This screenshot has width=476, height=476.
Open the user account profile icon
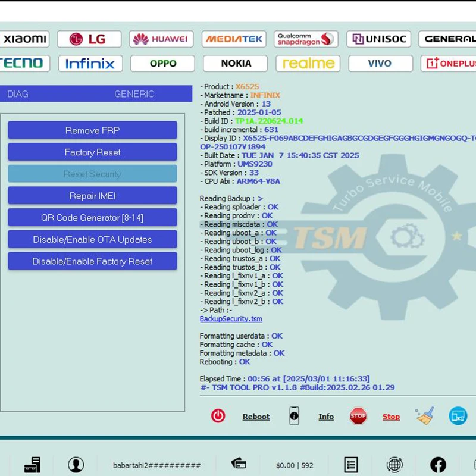pyautogui.click(x=76, y=465)
